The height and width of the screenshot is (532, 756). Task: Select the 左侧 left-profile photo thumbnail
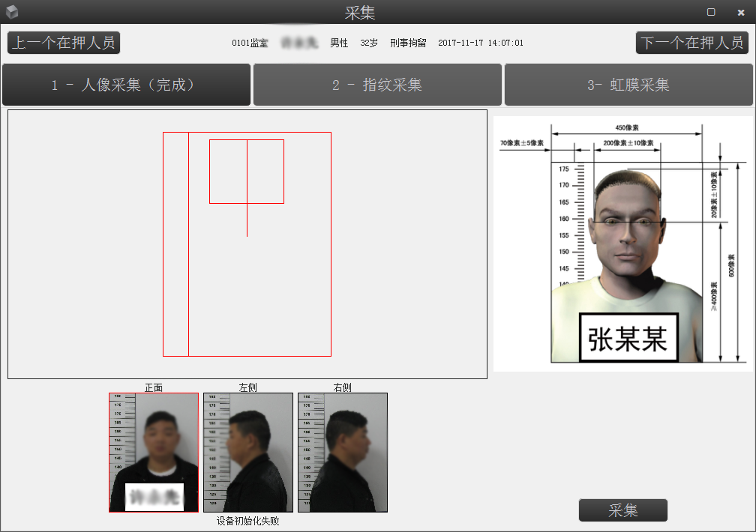click(247, 452)
